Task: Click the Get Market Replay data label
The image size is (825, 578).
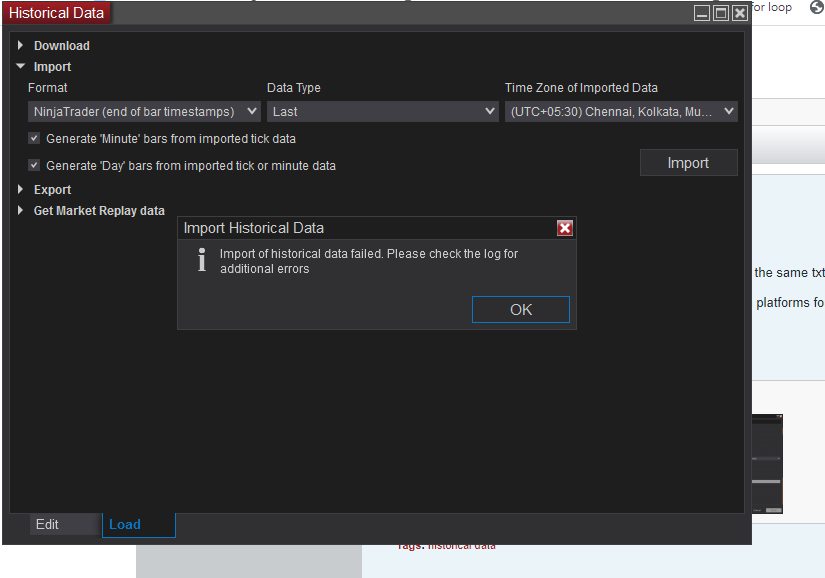Action: click(x=99, y=211)
